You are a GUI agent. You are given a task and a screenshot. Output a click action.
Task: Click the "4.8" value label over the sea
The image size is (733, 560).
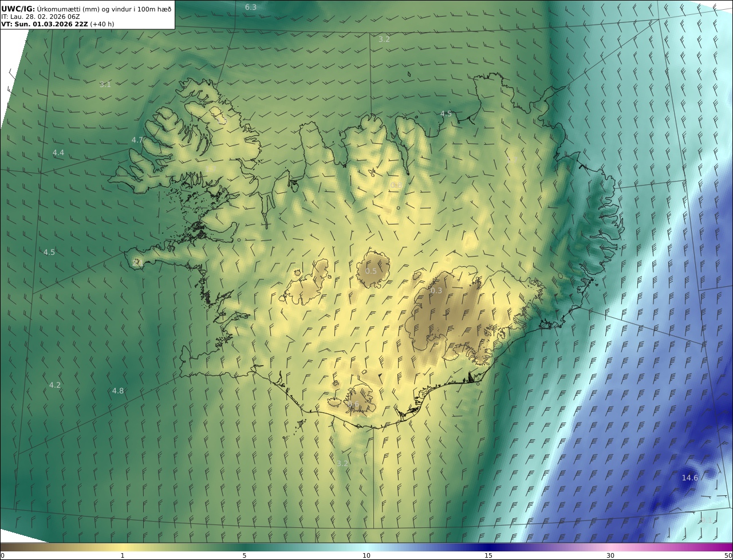click(118, 391)
